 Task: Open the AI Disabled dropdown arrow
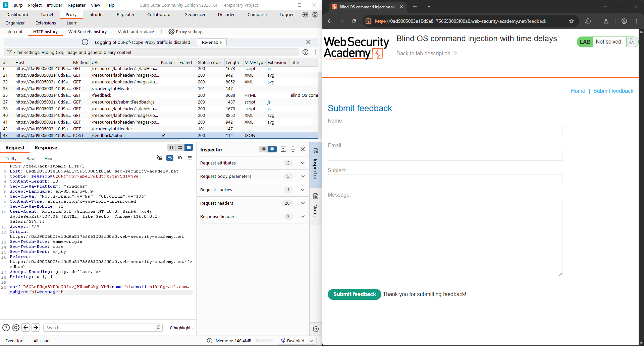(311, 341)
